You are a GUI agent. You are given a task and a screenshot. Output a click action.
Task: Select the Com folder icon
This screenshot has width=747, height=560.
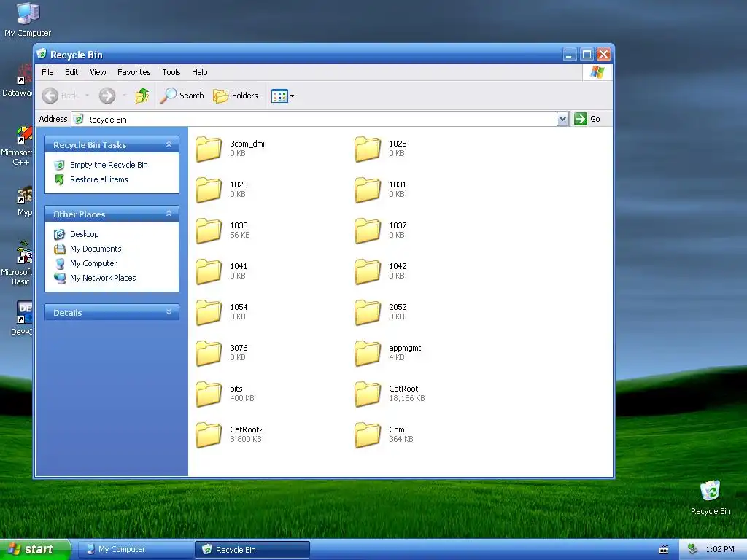point(368,435)
